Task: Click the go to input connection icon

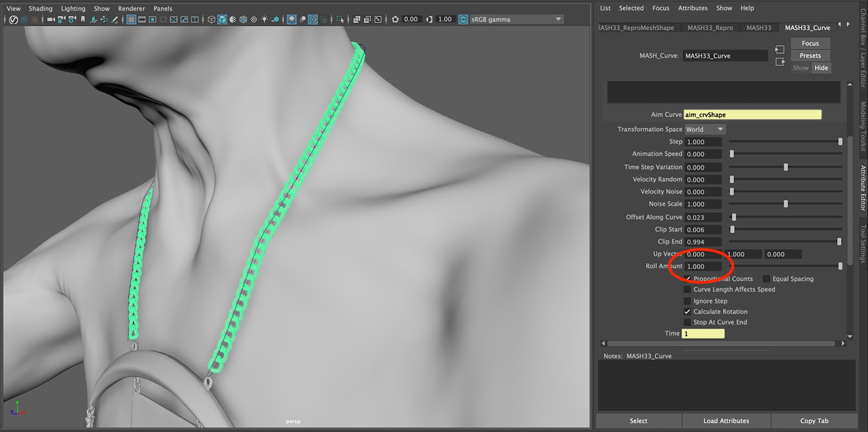Action: (x=780, y=49)
